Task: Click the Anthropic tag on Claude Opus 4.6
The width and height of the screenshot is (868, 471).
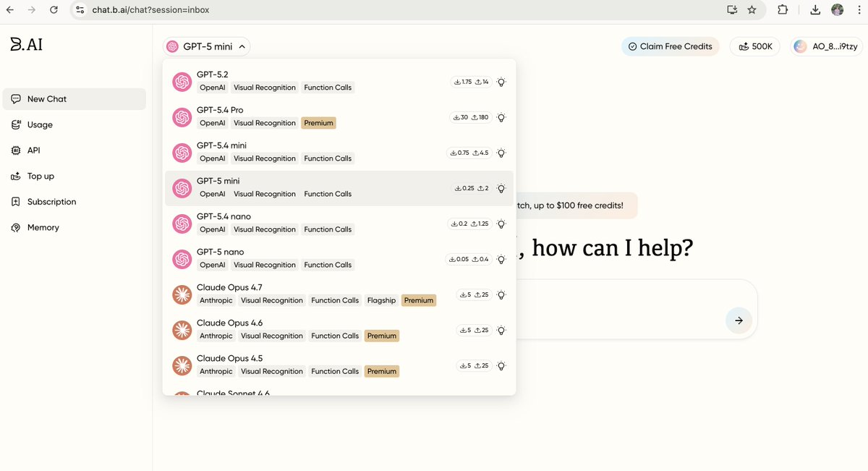Action: coord(216,336)
